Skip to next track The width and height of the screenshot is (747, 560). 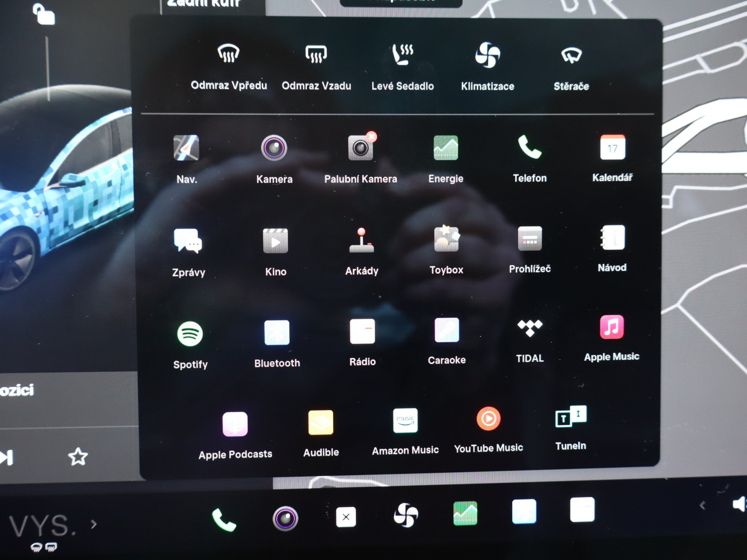coord(7,457)
